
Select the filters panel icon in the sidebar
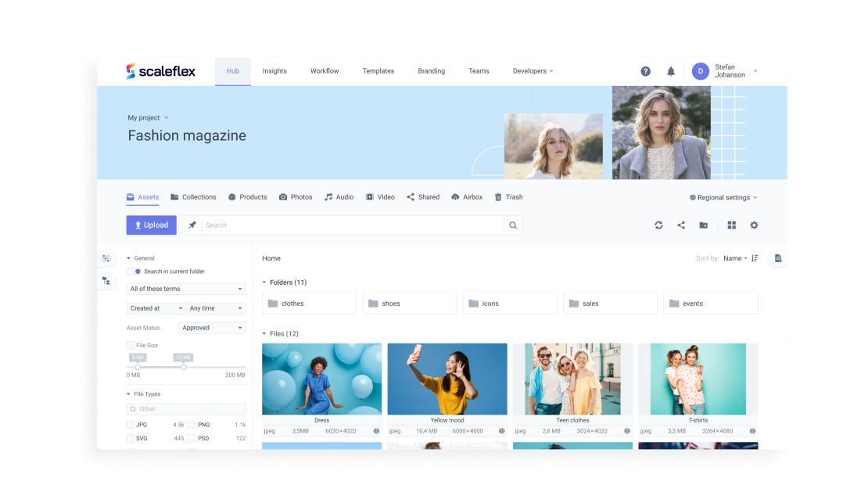(106, 258)
